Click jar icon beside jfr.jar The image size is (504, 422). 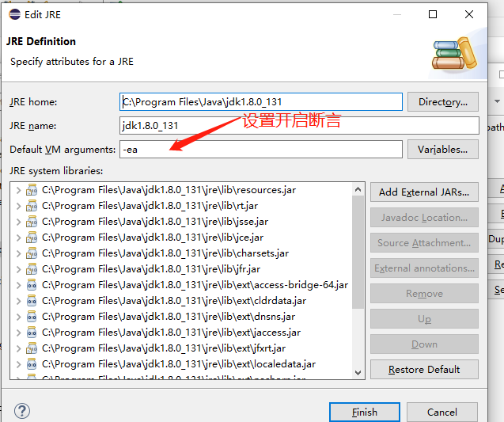click(x=32, y=269)
